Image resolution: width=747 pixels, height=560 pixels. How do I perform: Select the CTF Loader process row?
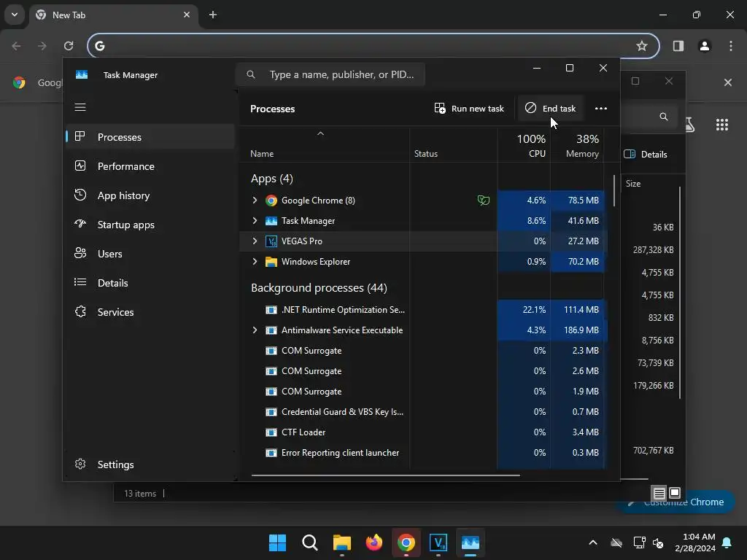point(424,432)
